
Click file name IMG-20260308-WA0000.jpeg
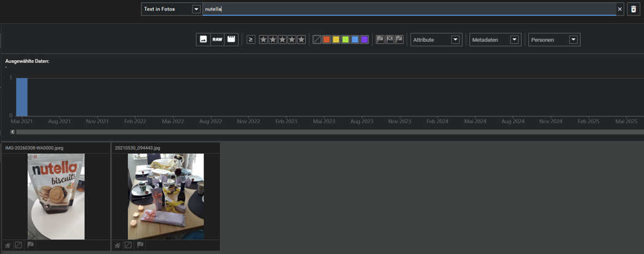(x=34, y=148)
